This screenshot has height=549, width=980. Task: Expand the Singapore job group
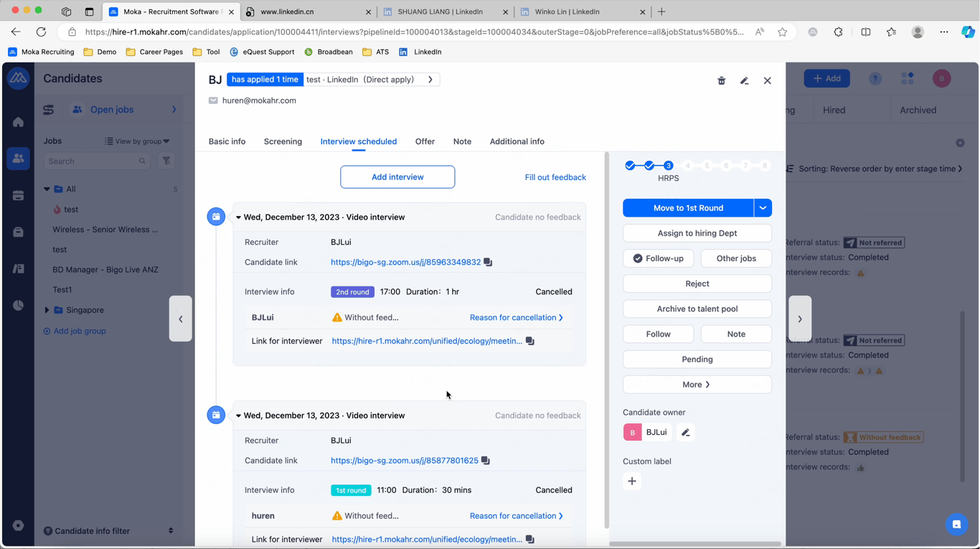coord(47,310)
